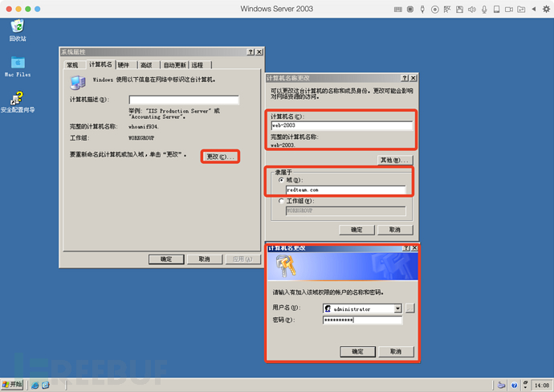Select the 计算机名 tab
The width and height of the screenshot is (554, 392).
(x=100, y=64)
